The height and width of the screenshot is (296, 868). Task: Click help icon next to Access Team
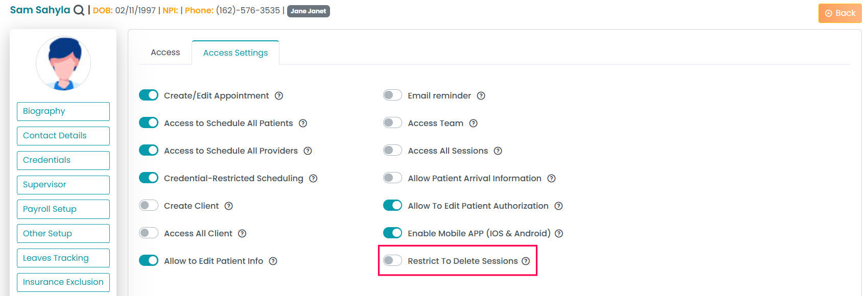point(473,124)
